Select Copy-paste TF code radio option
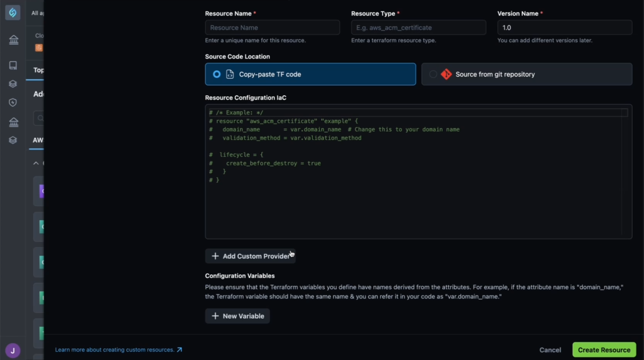Screen dimensions: 644x360 click(x=310, y=74)
